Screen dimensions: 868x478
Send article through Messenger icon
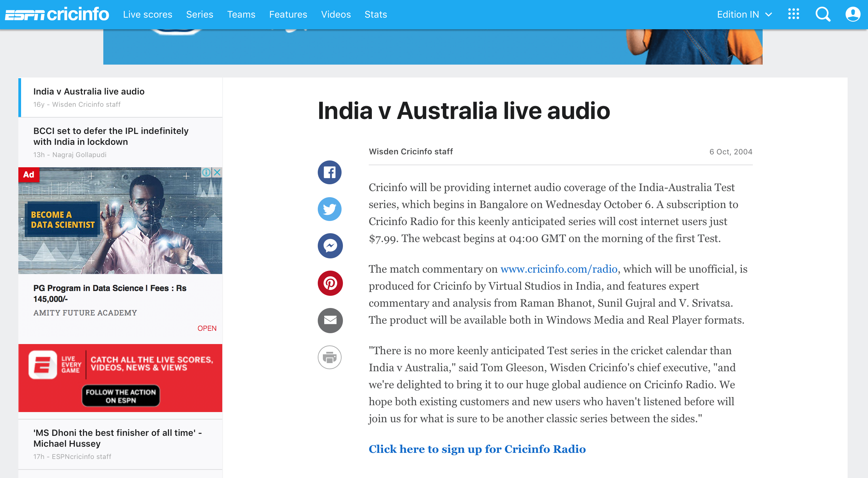click(330, 246)
